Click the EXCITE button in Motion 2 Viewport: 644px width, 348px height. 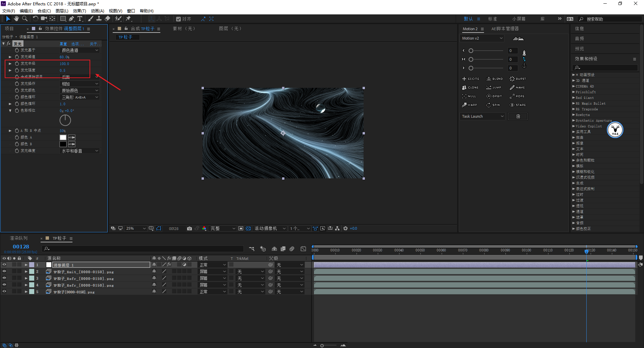point(471,79)
